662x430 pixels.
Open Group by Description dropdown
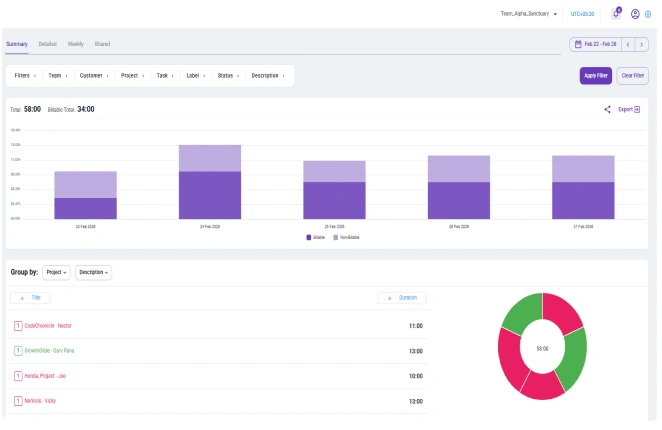93,272
